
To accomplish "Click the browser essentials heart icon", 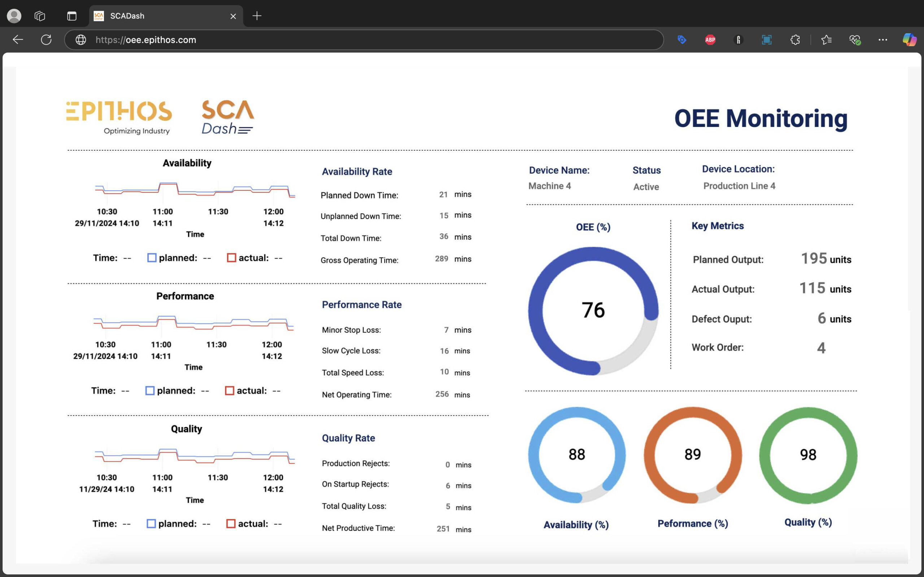I will tap(854, 40).
